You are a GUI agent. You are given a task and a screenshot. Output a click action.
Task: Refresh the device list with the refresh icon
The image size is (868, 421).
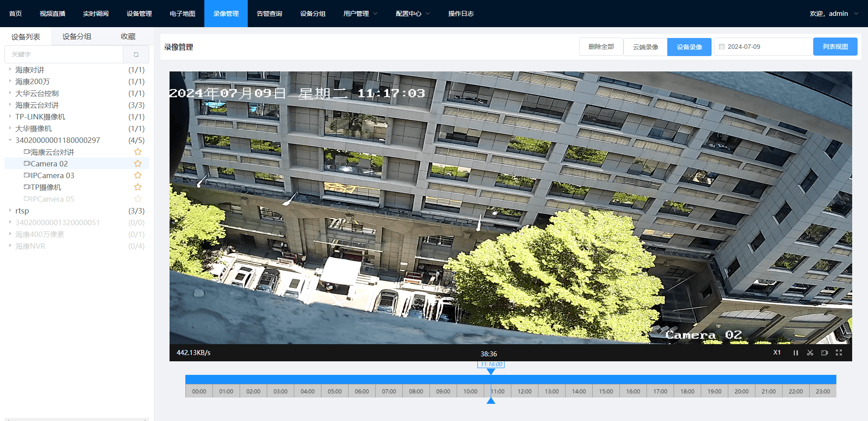(x=136, y=54)
